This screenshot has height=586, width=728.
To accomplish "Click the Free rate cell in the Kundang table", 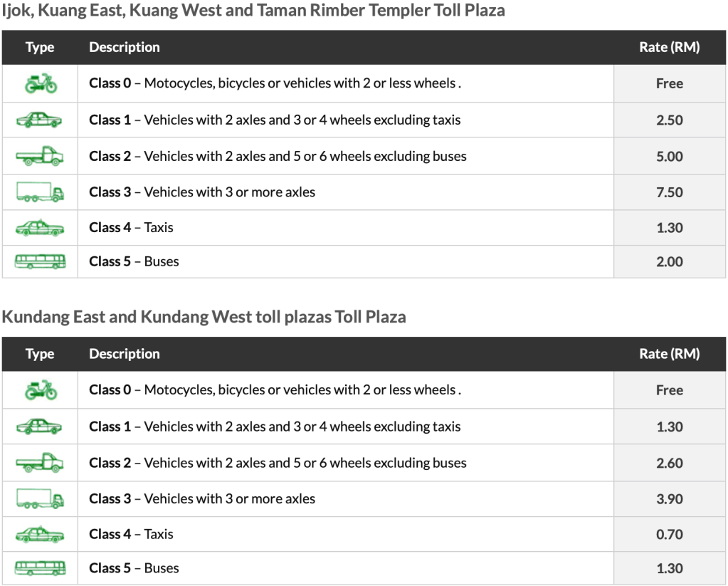I will [x=669, y=390].
